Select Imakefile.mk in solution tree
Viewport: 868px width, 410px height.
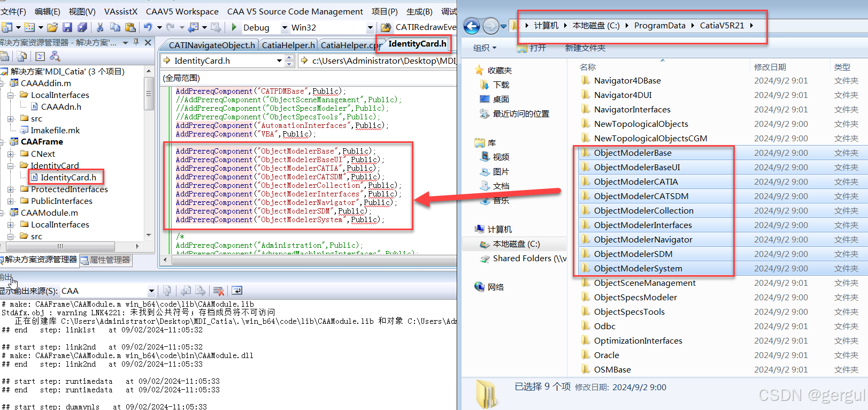[55, 130]
